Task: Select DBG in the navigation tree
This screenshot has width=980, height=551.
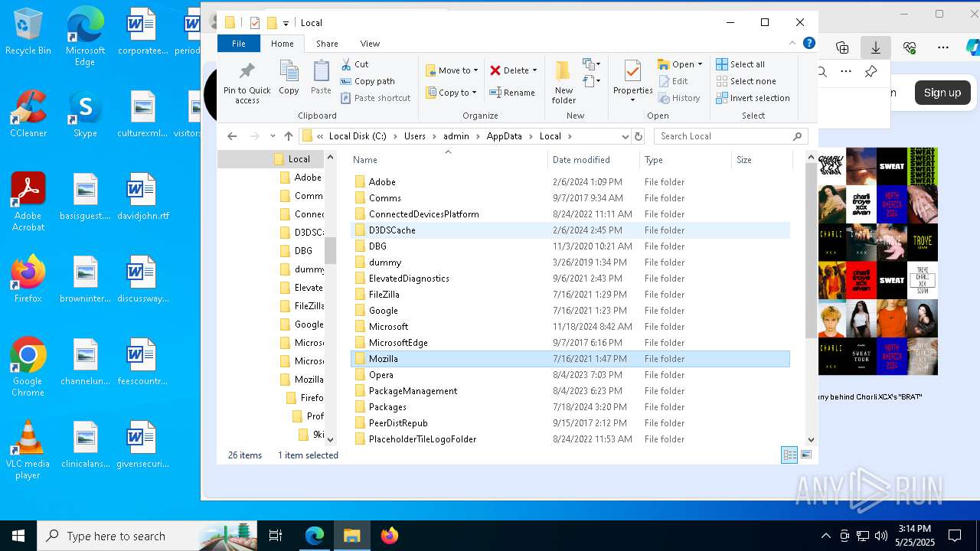Action: tap(303, 251)
